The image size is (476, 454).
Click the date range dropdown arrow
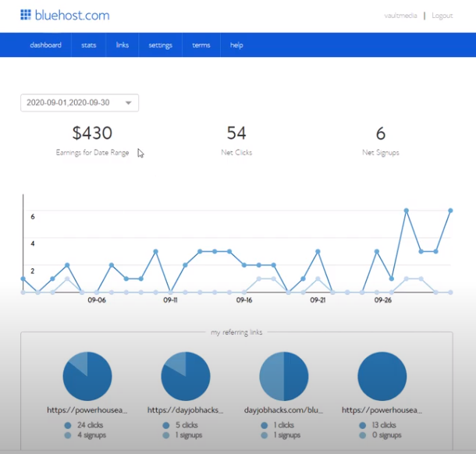[x=129, y=103]
